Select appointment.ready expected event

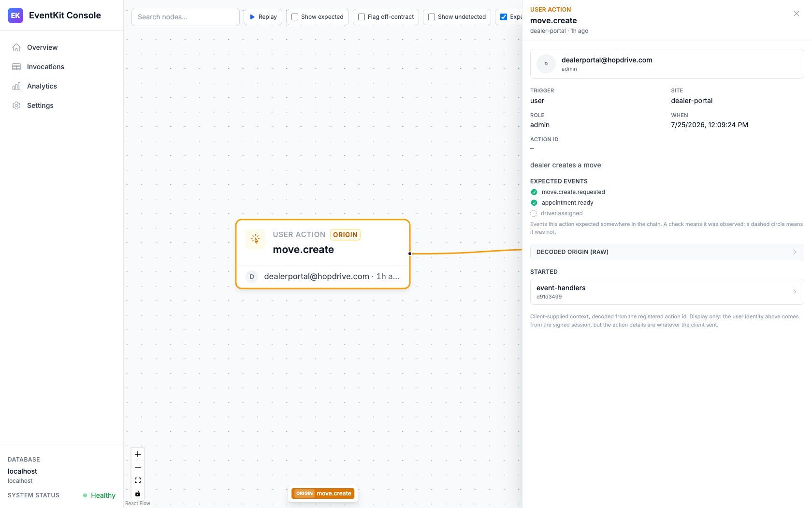pos(567,203)
